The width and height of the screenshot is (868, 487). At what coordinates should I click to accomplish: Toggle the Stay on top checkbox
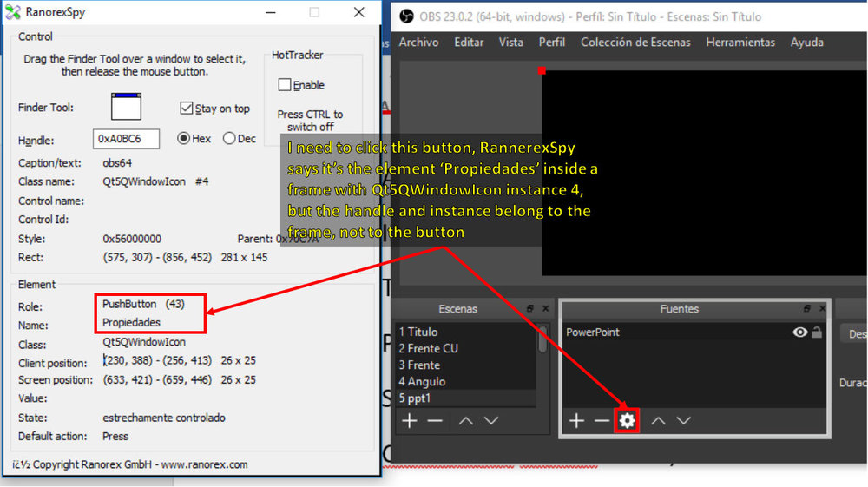[x=187, y=108]
